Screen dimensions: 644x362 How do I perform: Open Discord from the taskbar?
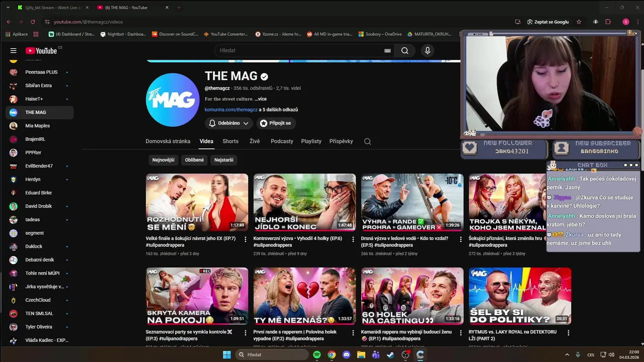[x=346, y=354]
